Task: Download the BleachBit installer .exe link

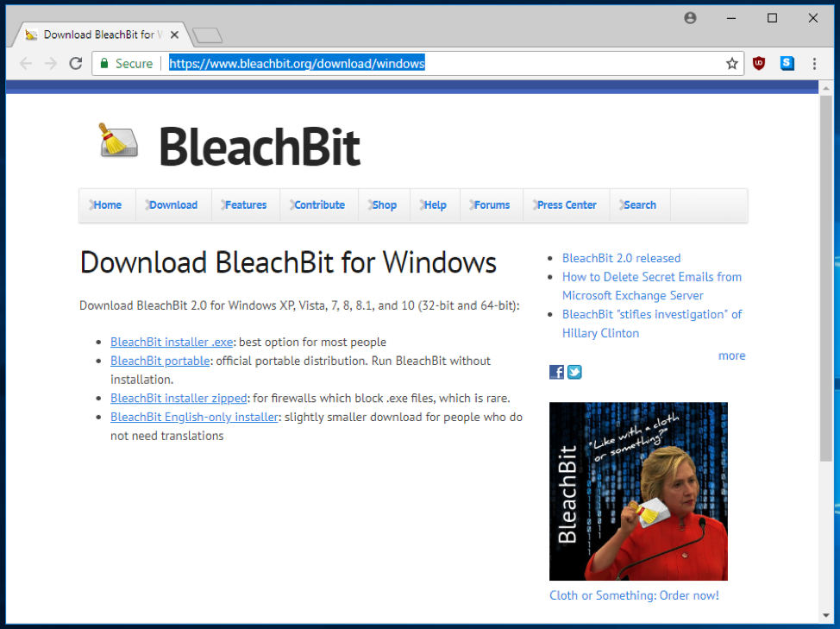Action: (x=172, y=342)
